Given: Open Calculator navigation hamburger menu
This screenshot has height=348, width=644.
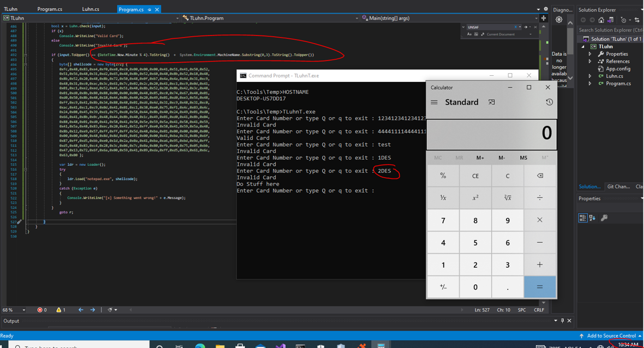Looking at the screenshot, I should 435,102.
